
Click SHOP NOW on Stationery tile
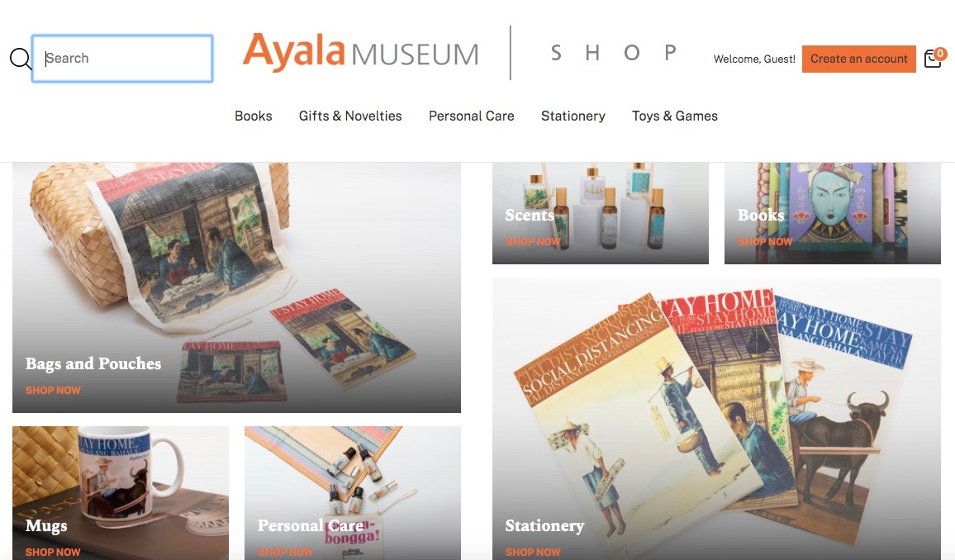pyautogui.click(x=532, y=552)
